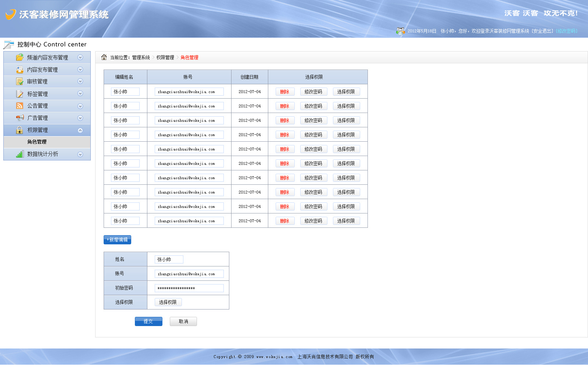
Task: Expand the 广告管理 menu arrow
Action: tap(80, 118)
